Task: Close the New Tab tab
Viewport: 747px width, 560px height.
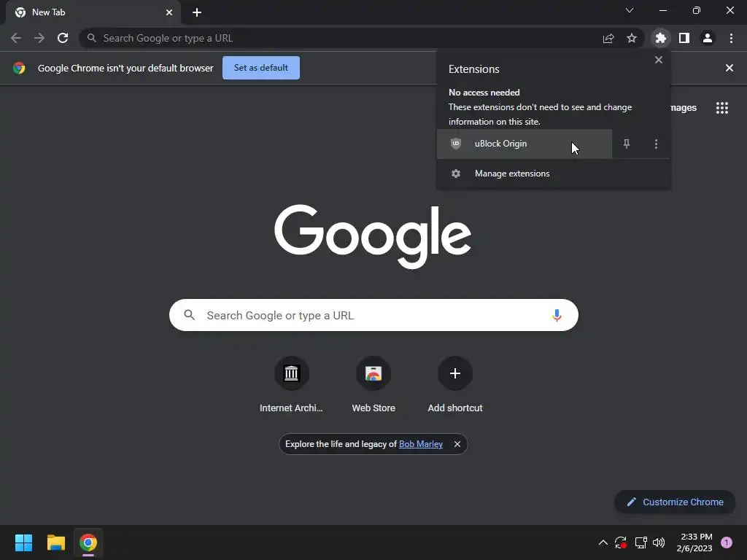Action: [x=169, y=12]
